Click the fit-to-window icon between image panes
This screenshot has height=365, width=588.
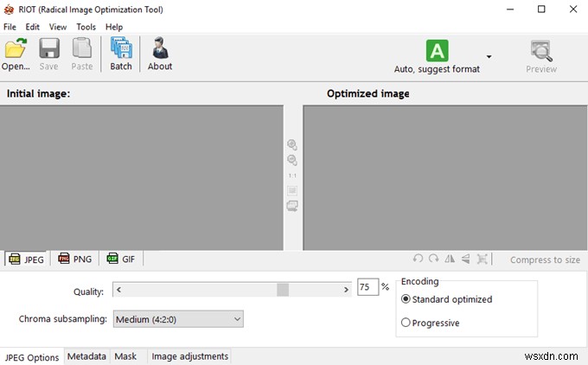(292, 190)
